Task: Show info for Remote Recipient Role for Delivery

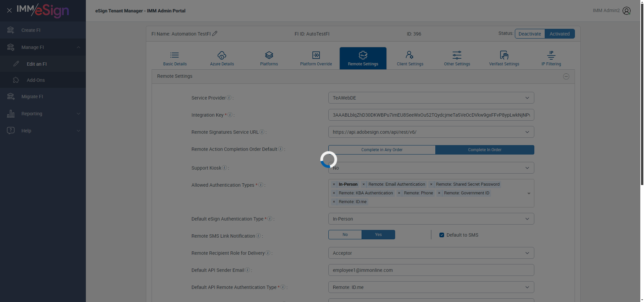Action: [268, 253]
